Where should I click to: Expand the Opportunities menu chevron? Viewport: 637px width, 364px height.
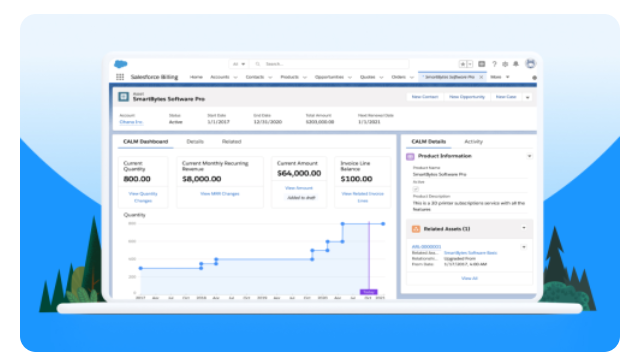click(350, 77)
